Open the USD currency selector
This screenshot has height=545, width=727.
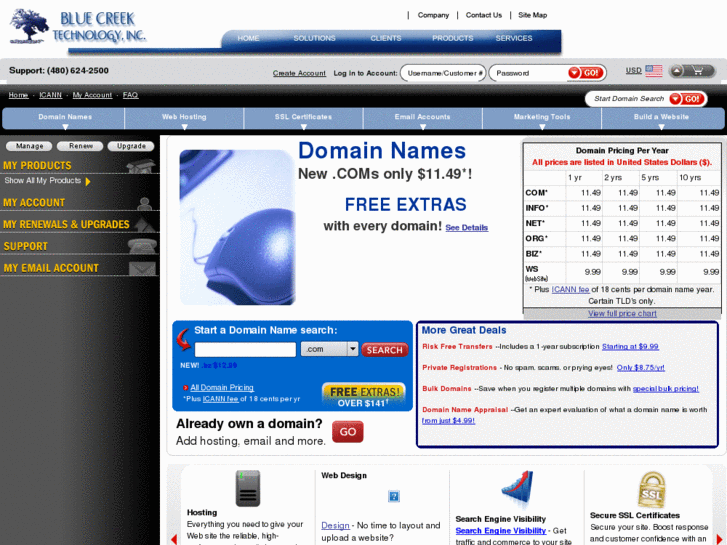click(x=633, y=71)
